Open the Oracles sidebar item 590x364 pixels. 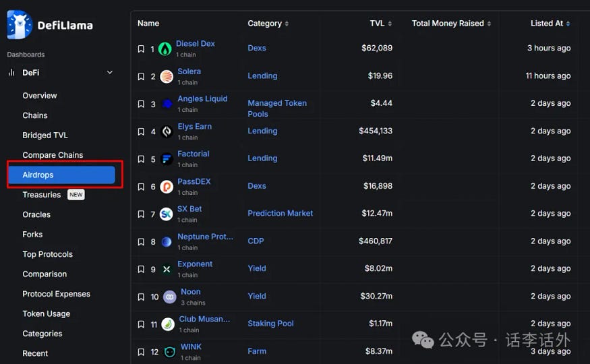pos(36,215)
